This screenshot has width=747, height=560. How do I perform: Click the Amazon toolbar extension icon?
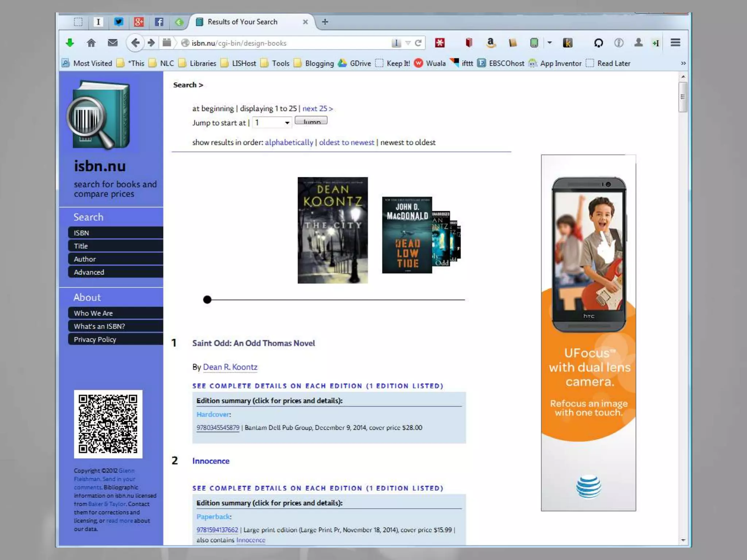click(491, 43)
